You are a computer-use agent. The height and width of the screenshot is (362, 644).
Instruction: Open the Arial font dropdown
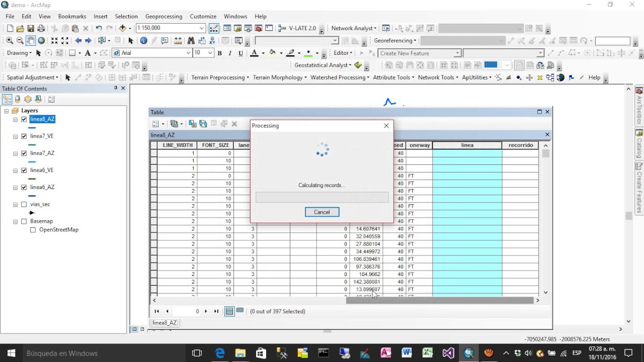(189, 53)
